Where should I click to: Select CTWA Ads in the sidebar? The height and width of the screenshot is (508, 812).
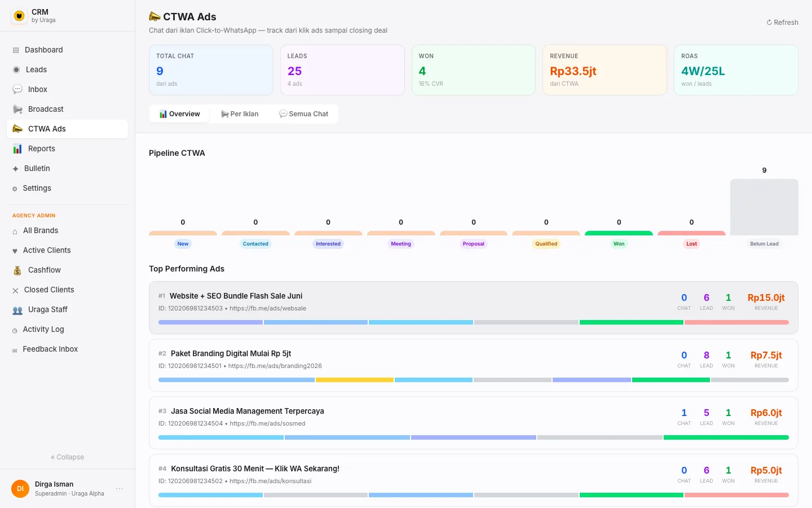(67, 129)
